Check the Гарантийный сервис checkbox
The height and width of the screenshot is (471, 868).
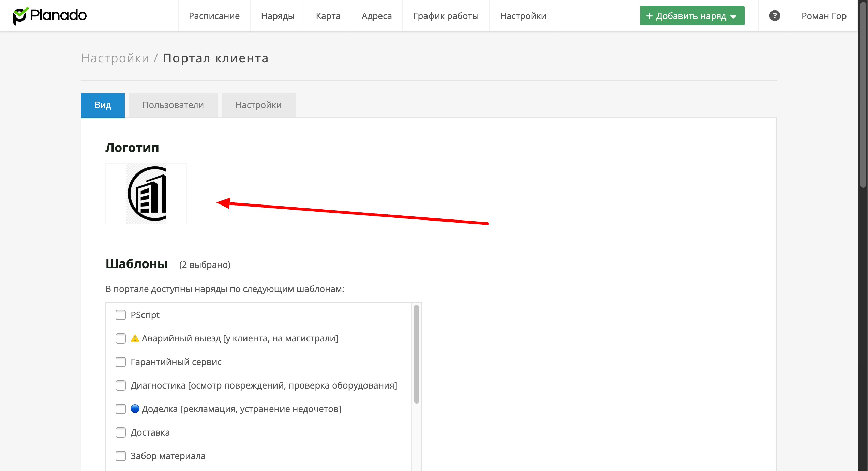pos(121,362)
